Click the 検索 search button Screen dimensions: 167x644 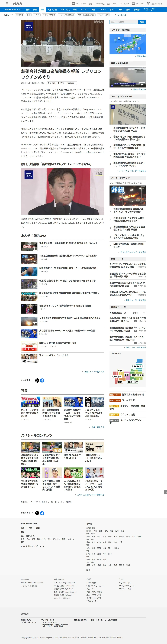(x=142, y=22)
